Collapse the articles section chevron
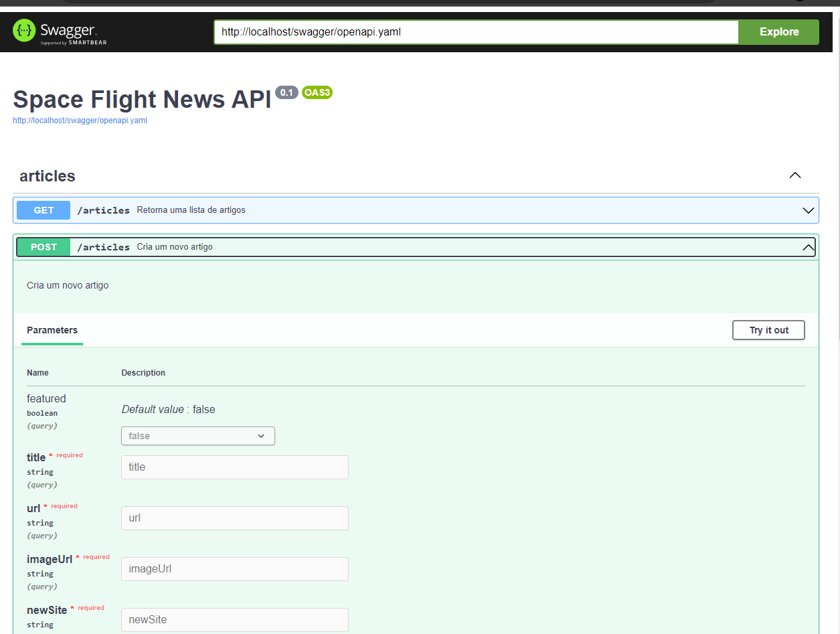 click(794, 175)
